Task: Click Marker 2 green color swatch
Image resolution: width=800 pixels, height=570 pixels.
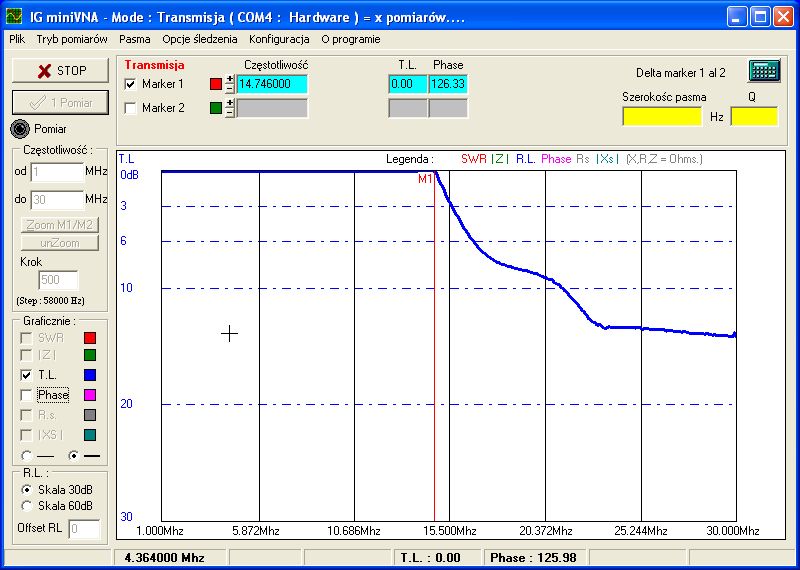Action: (x=216, y=108)
